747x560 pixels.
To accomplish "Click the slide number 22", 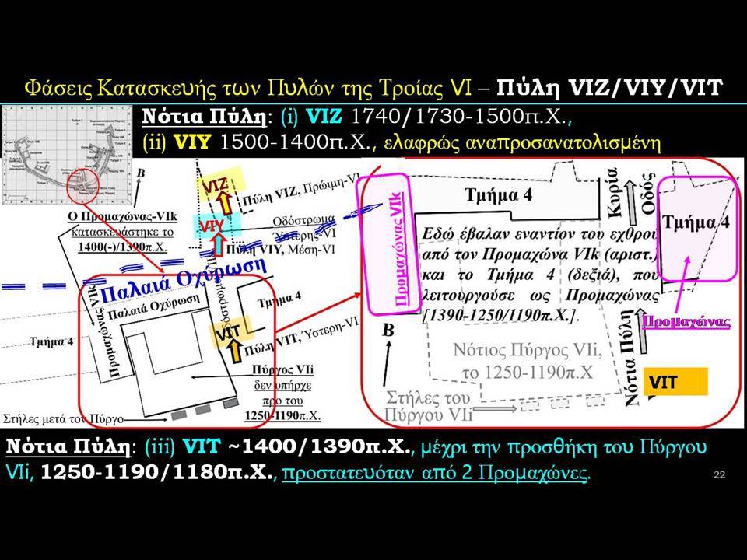I will tap(719, 474).
